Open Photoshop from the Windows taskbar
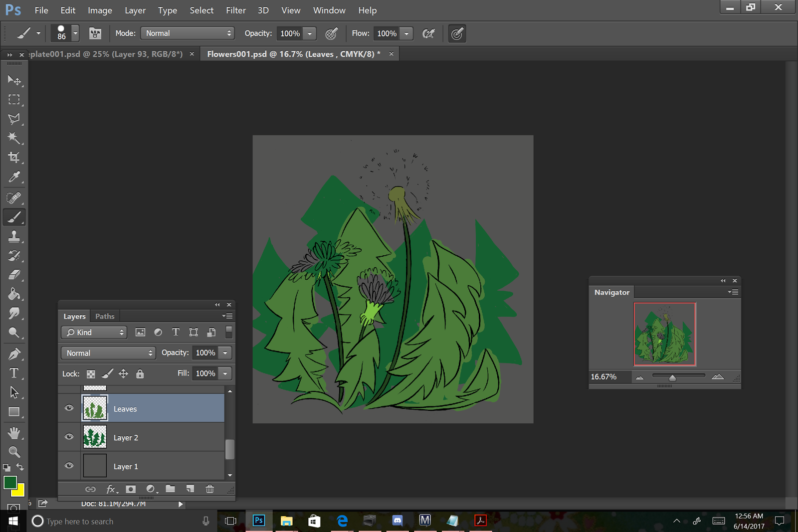The height and width of the screenshot is (532, 798). pos(259,521)
